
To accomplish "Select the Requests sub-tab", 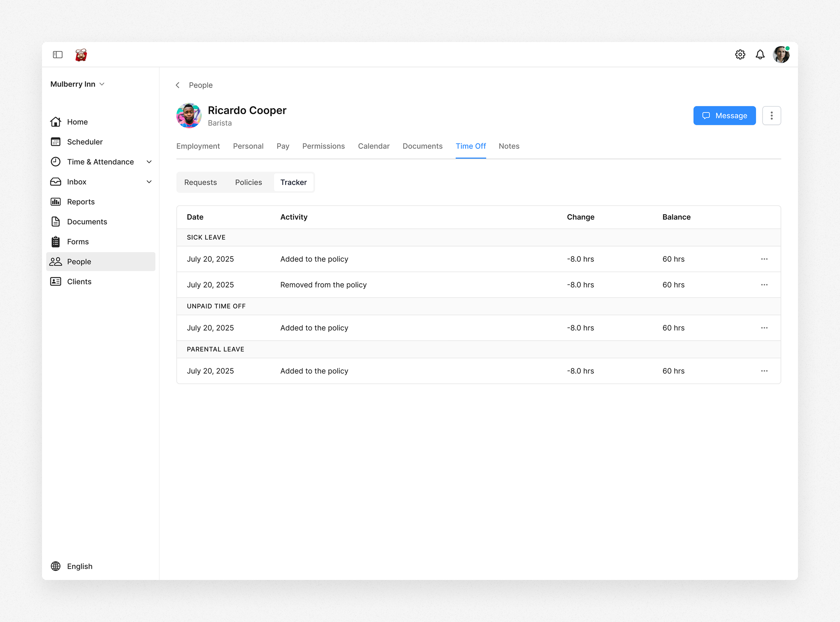I will 201,182.
